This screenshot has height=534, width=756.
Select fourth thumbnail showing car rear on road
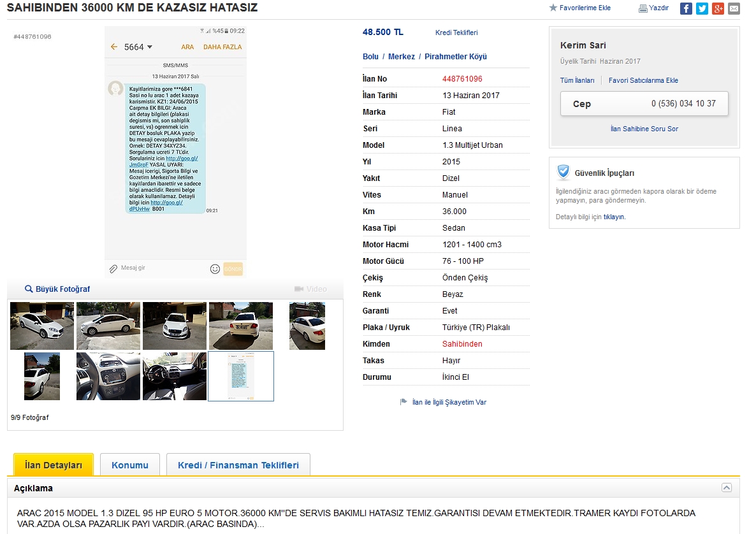[x=241, y=326]
